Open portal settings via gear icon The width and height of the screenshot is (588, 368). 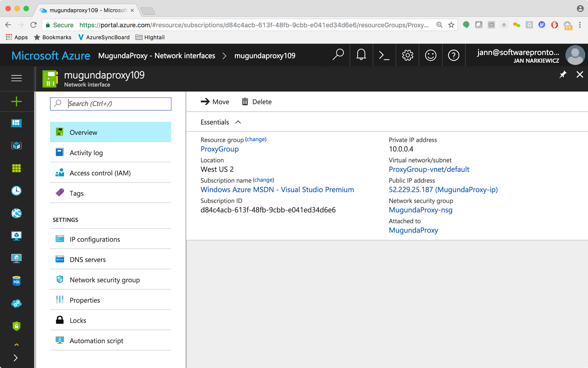(x=407, y=55)
